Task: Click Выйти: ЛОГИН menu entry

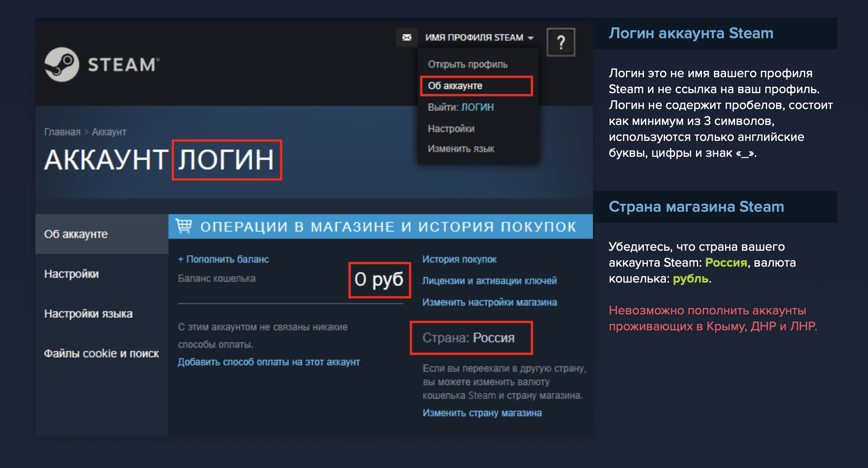Action: point(461,107)
